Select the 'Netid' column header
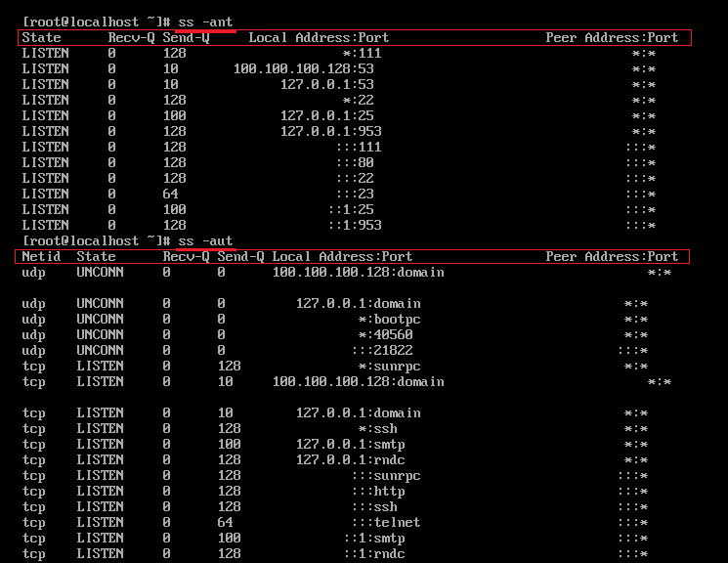Viewport: 728px width, 563px height. pos(41,256)
